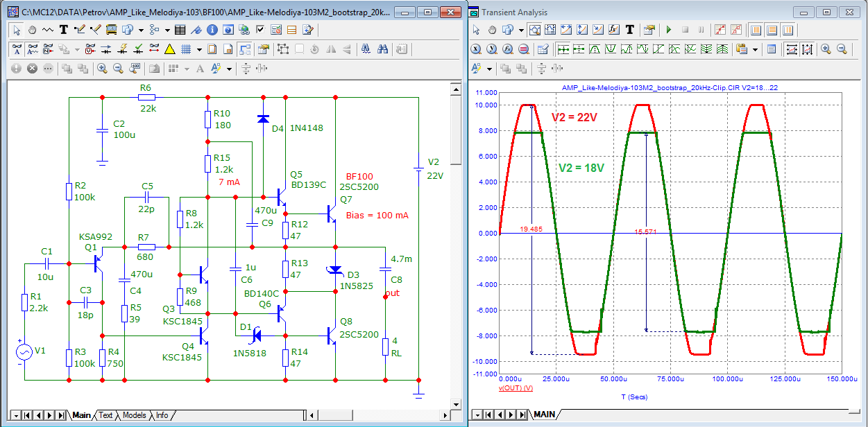The height and width of the screenshot is (427, 868).
Task: Switch to the Text tab
Action: coord(105,415)
